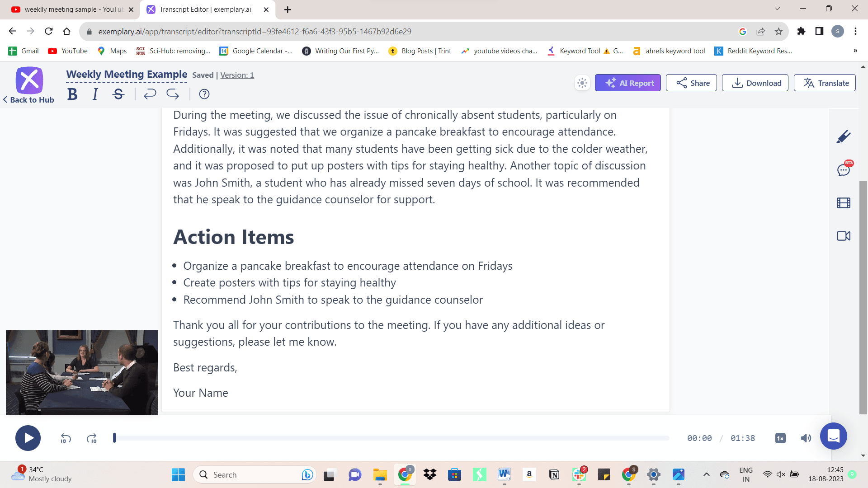The height and width of the screenshot is (488, 868).
Task: Toggle playback speed from 1x
Action: [x=779, y=438]
